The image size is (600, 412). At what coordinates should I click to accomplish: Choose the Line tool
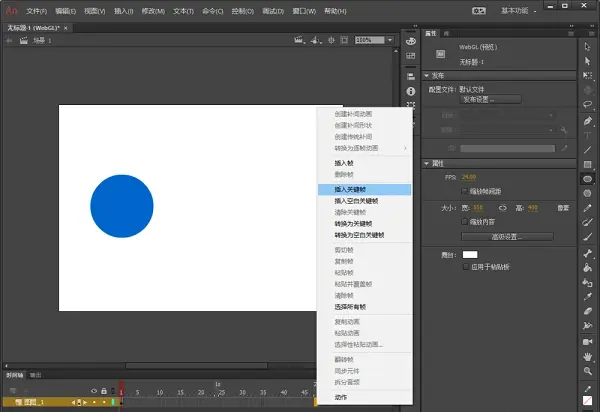click(588, 149)
